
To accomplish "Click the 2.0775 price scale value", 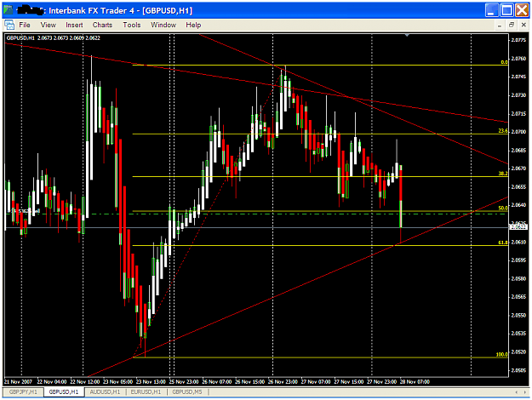I will [x=518, y=40].
